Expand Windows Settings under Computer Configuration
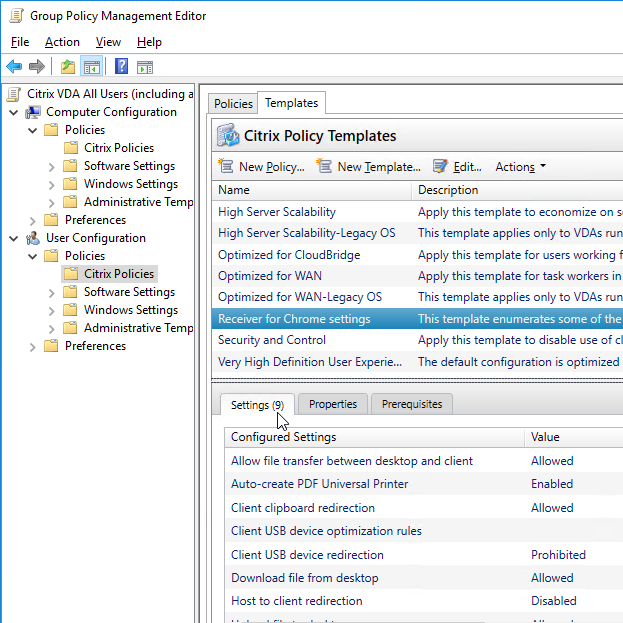 51,185
